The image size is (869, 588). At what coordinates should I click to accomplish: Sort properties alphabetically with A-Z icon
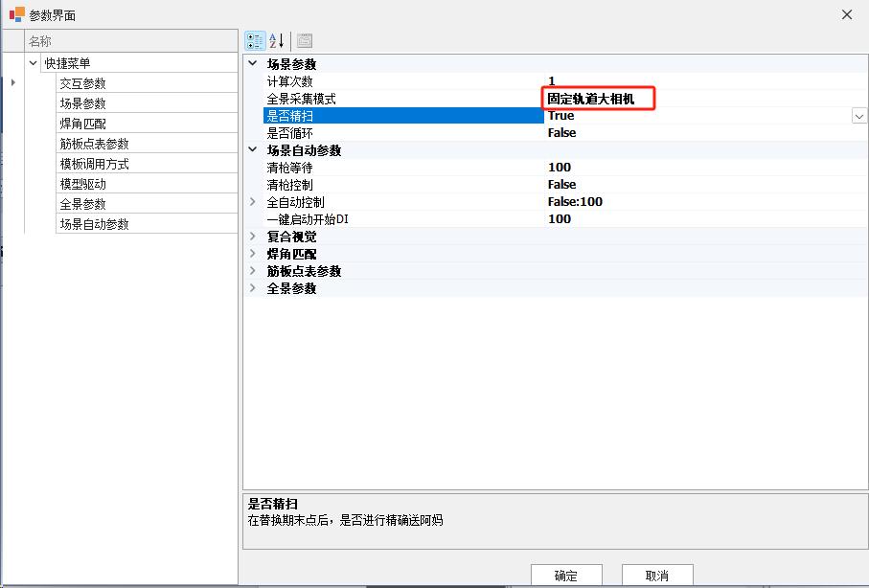(x=277, y=41)
